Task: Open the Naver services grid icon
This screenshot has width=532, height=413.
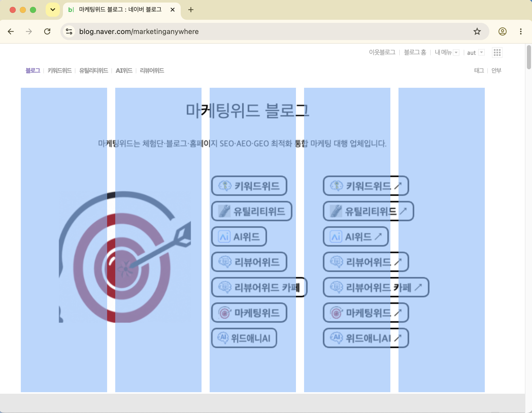Action: [497, 53]
